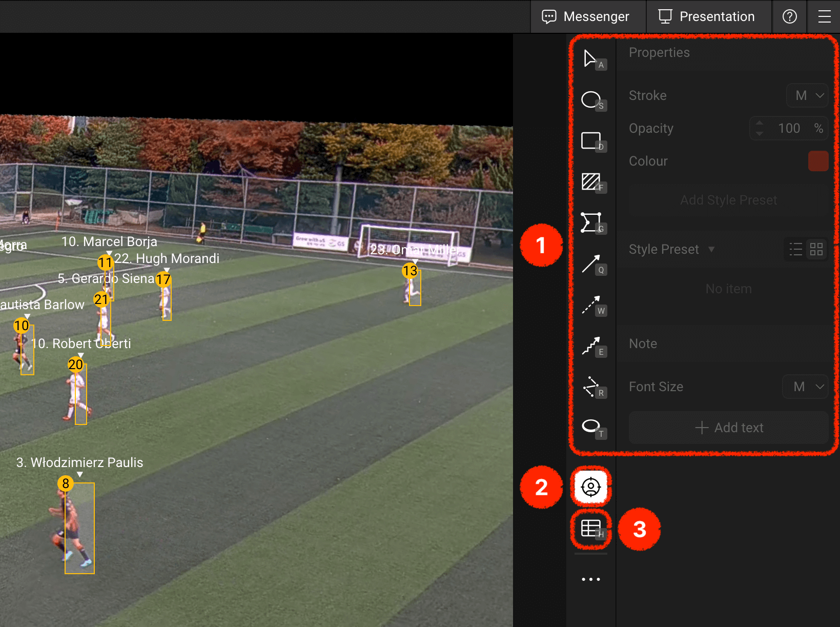Open the Messenger tab
The image size is (840, 627).
pyautogui.click(x=586, y=16)
